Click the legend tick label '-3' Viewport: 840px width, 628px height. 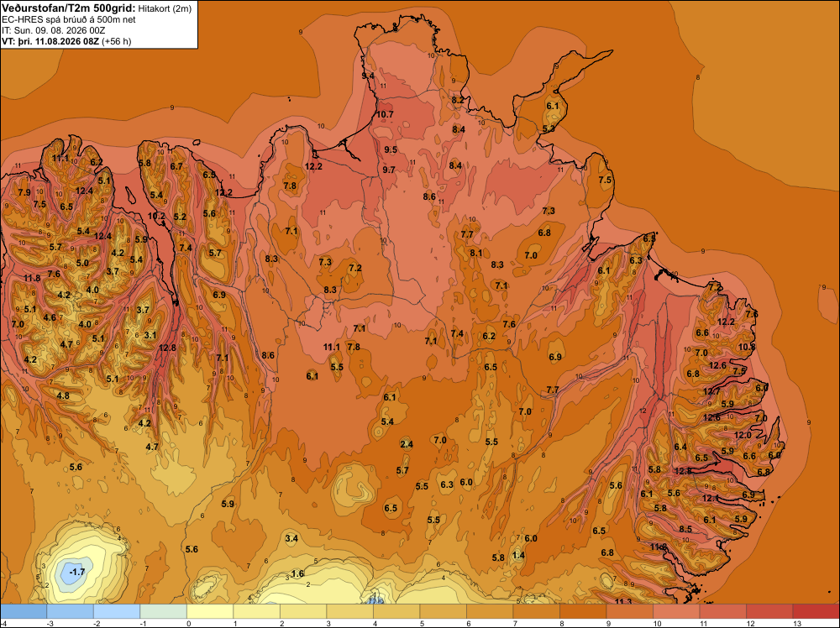(50, 623)
